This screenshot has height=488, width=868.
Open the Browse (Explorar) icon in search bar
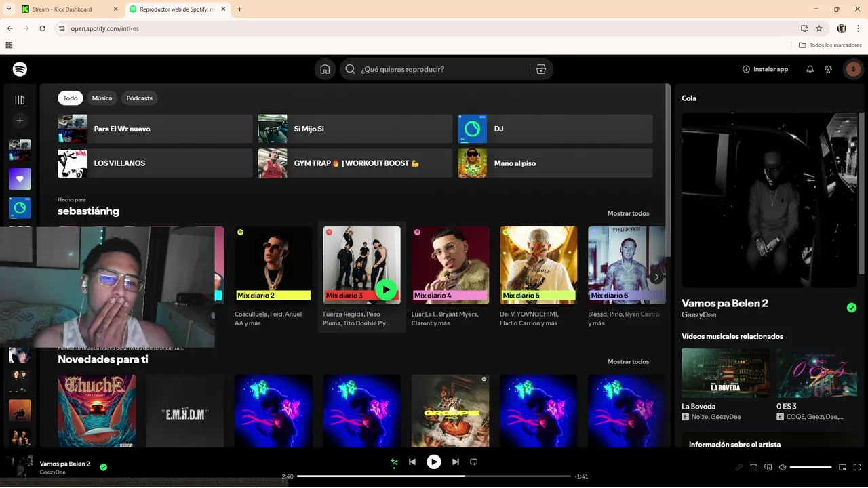pos(540,69)
